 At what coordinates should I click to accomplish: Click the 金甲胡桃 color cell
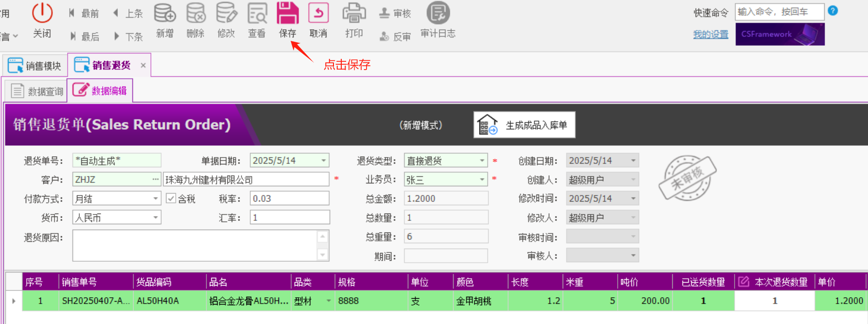(480, 301)
